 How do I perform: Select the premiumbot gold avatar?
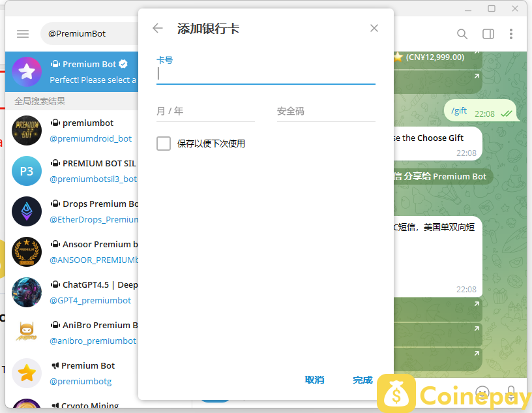27,130
